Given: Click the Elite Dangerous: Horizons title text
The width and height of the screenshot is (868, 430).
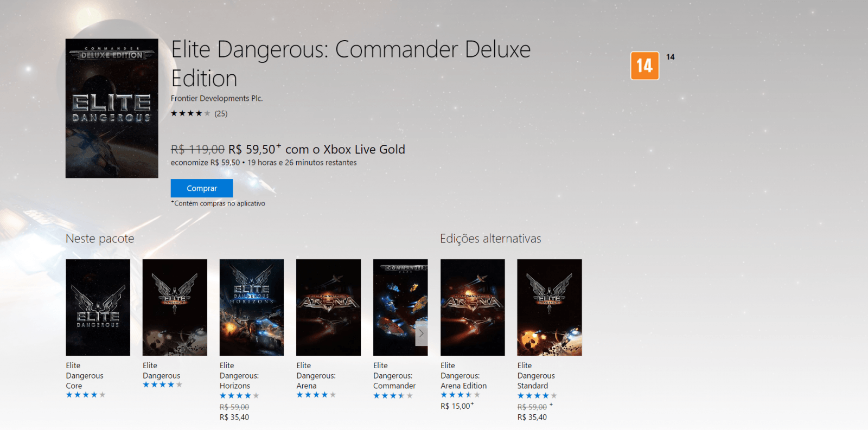Looking at the screenshot, I should tap(239, 376).
